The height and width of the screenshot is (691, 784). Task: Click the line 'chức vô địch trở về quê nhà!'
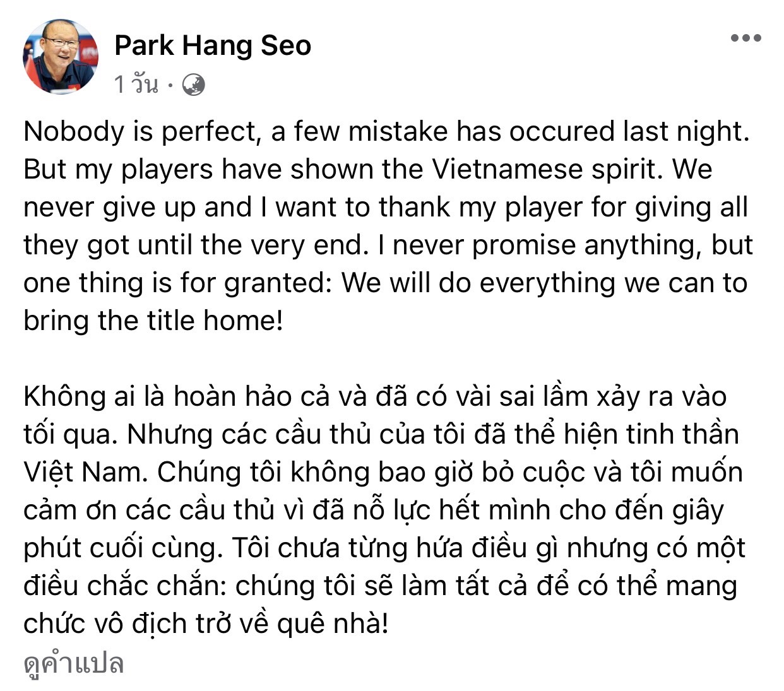(206, 623)
